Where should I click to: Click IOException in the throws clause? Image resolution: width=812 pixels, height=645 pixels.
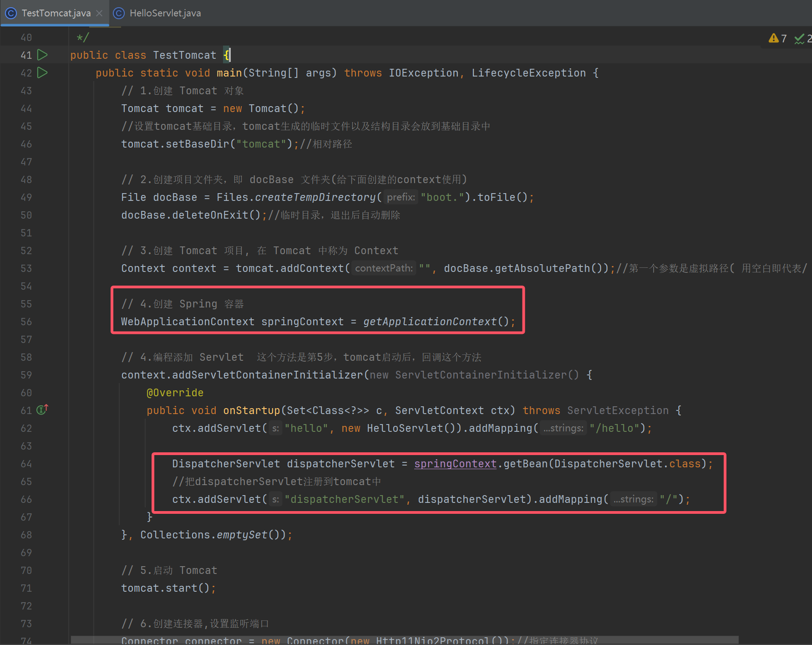click(423, 73)
